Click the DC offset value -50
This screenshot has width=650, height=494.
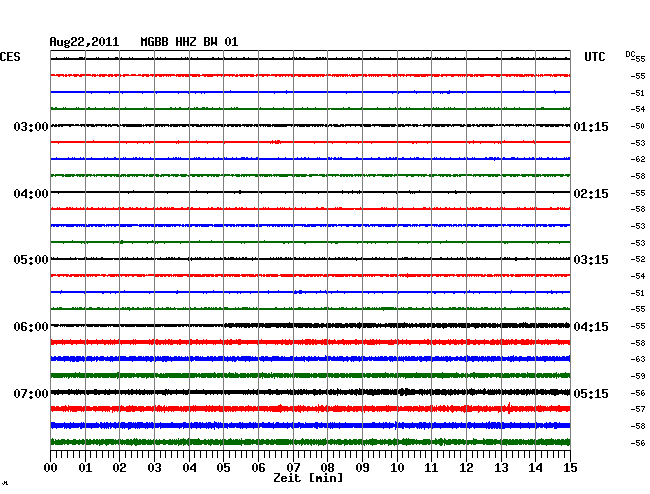point(638,126)
